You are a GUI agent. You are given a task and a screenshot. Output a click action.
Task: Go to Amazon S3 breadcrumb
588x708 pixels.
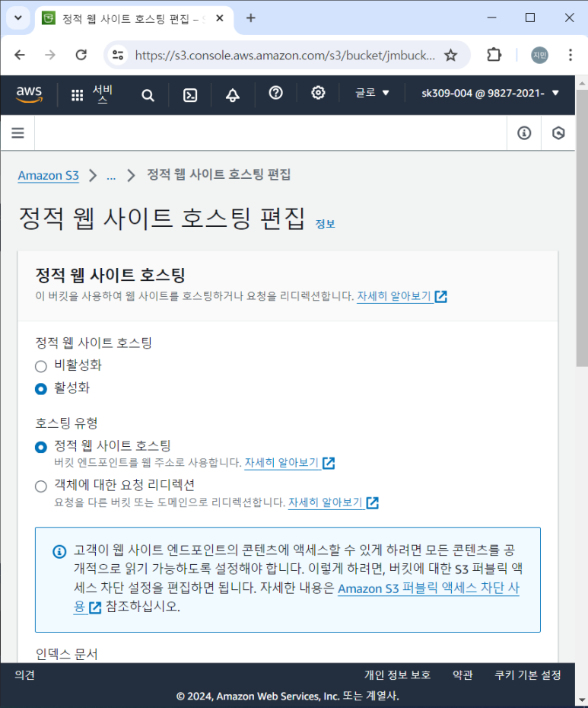pos(48,175)
